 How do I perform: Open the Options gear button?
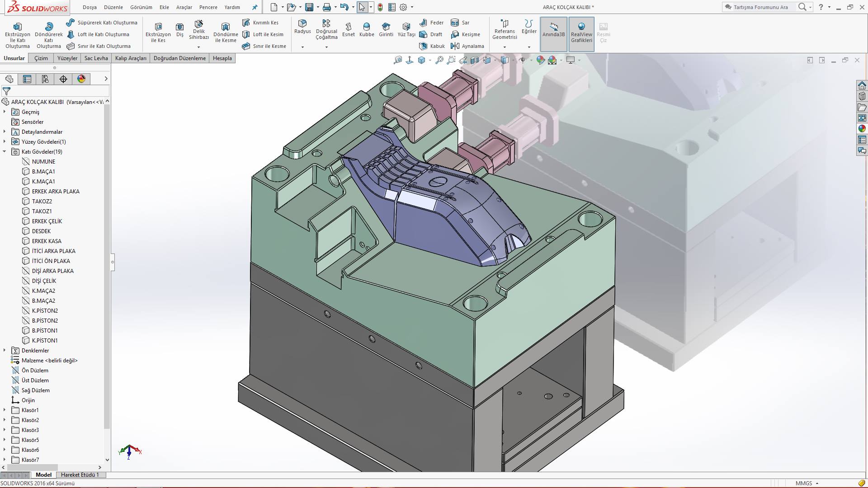(x=403, y=7)
